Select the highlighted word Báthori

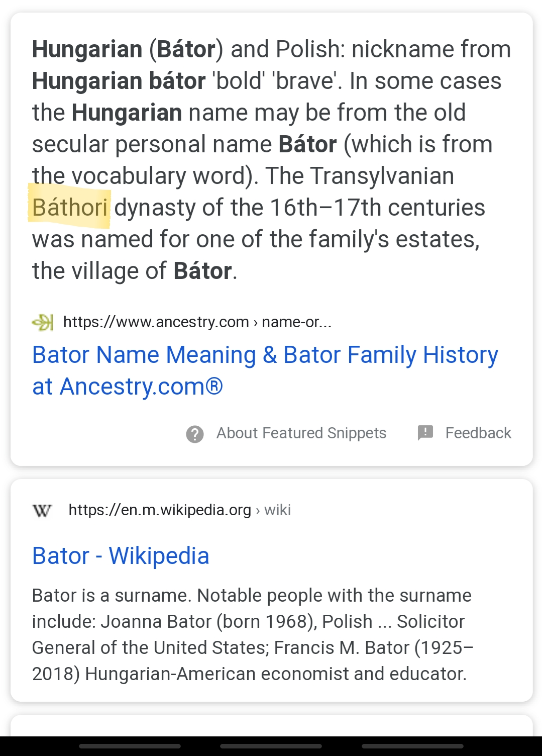coord(70,208)
